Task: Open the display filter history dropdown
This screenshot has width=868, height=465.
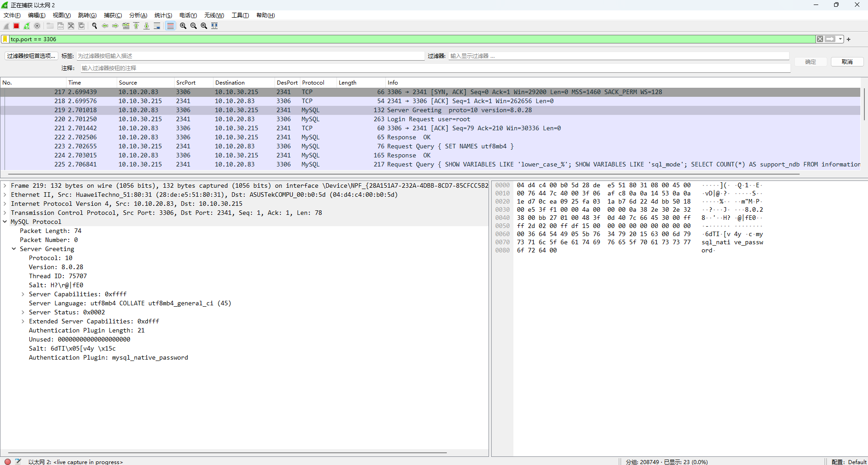Action: click(840, 39)
